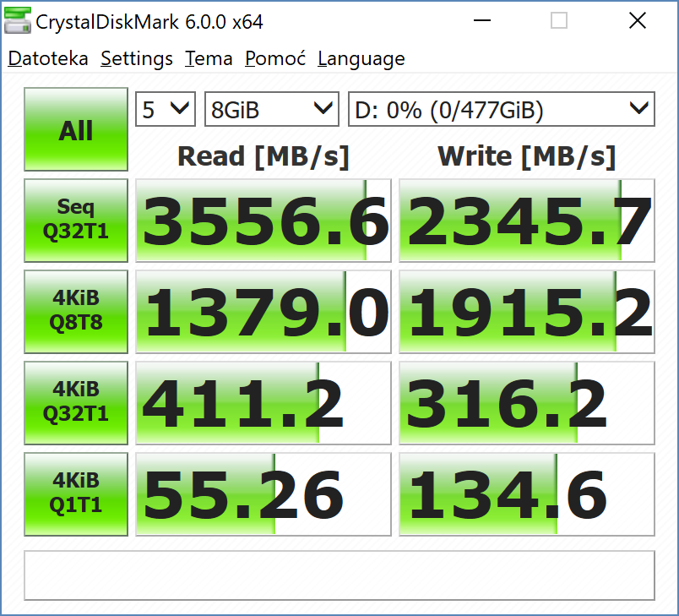
Task: Click the Seq write result 2345.7
Action: tap(527, 221)
